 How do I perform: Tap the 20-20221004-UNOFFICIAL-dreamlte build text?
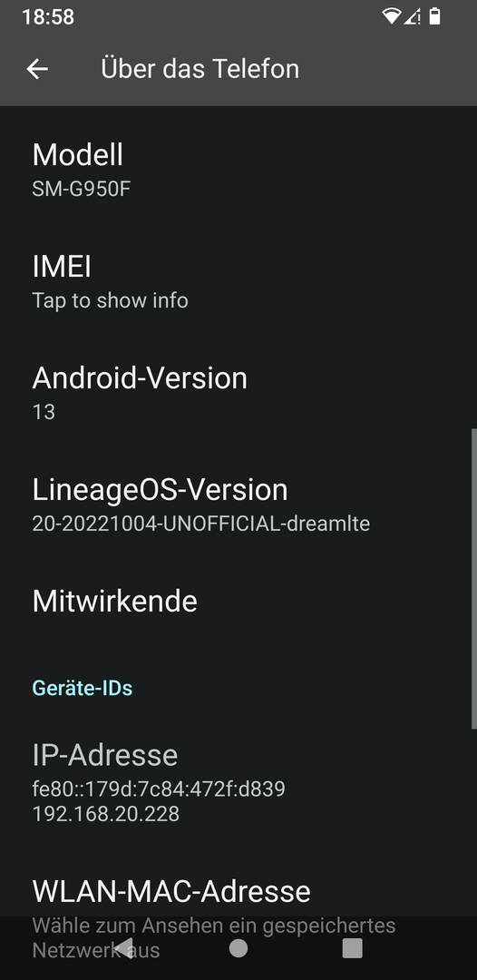201,524
